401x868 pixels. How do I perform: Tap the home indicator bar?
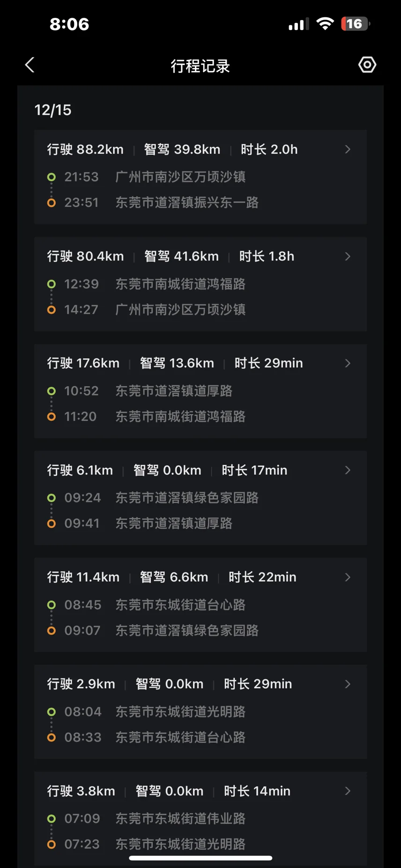coord(200,858)
